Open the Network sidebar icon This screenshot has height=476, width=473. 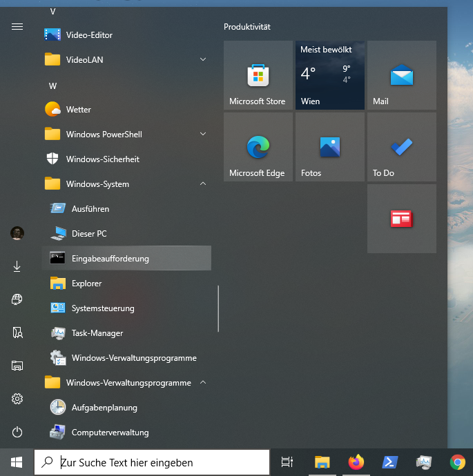click(x=17, y=299)
